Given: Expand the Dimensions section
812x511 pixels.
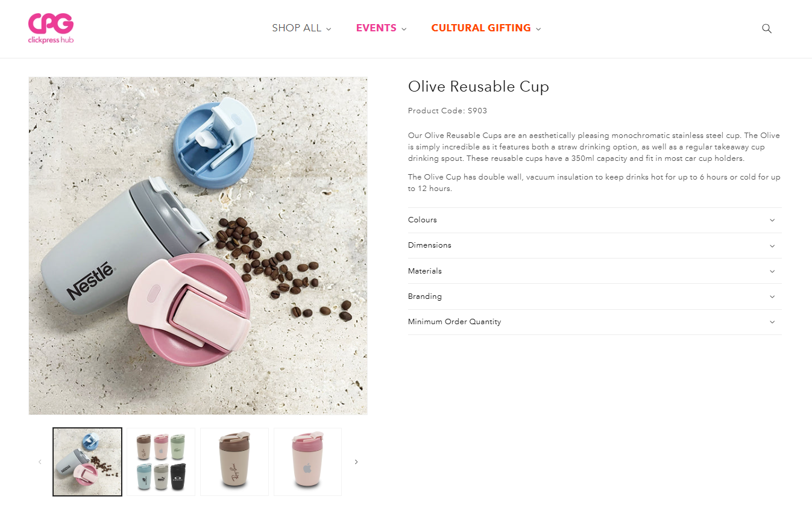Looking at the screenshot, I should [x=594, y=245].
